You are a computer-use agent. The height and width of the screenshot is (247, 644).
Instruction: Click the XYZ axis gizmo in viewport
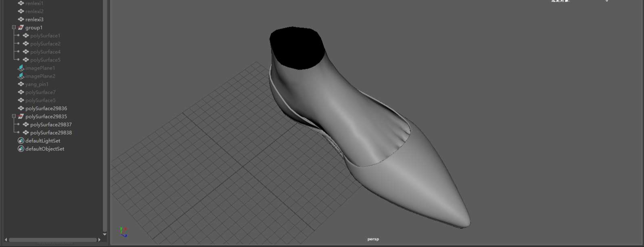[123, 232]
